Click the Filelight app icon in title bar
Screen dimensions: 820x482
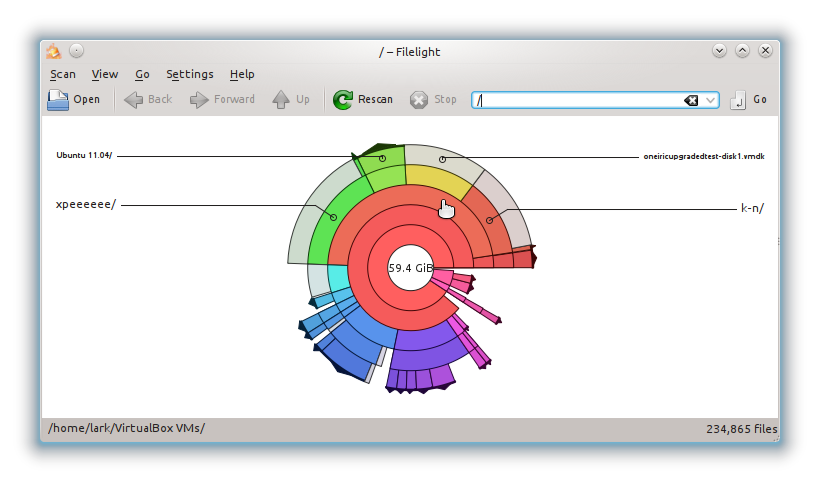pos(54,52)
